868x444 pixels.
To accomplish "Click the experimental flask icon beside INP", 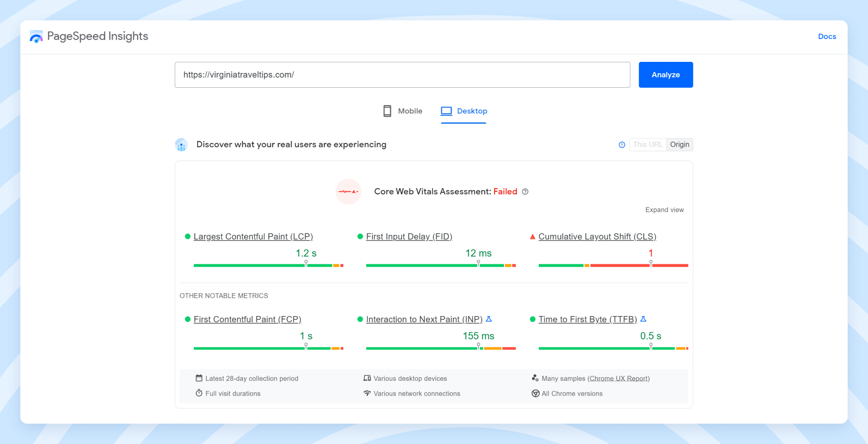I will 489,319.
